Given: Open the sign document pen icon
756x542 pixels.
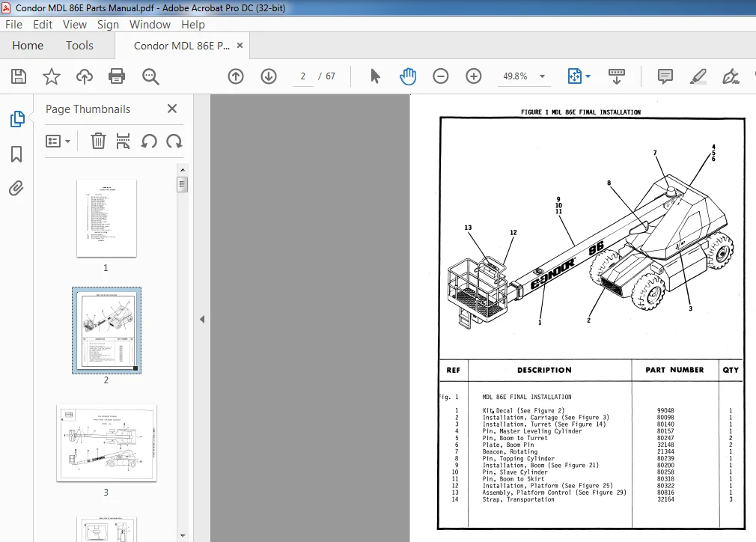Looking at the screenshot, I should pyautogui.click(x=731, y=76).
